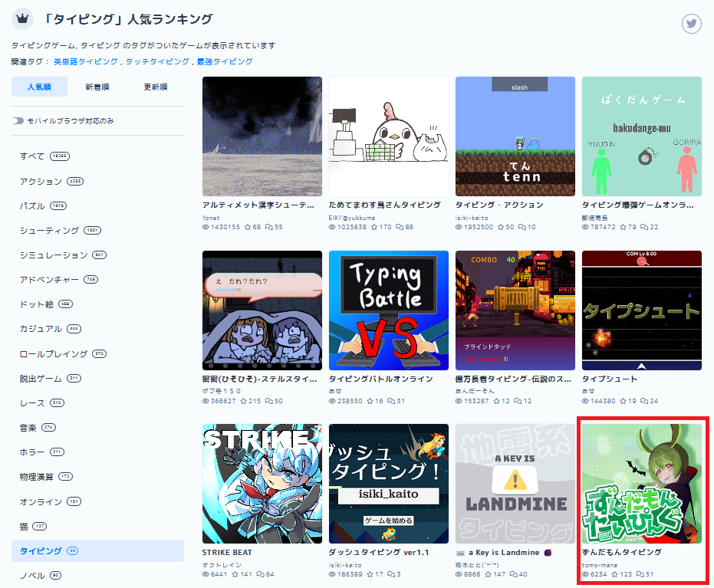The image size is (714, 588).
Task: Open related tag タッチタイピング
Action: (x=157, y=61)
